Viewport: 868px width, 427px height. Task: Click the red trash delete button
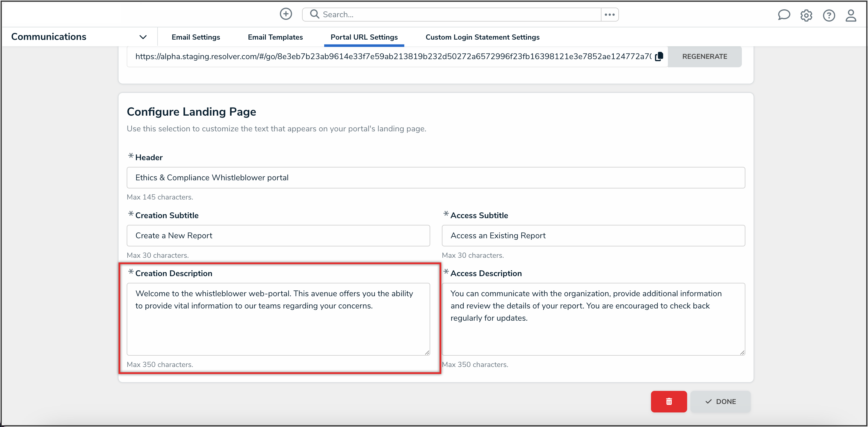[668, 401]
